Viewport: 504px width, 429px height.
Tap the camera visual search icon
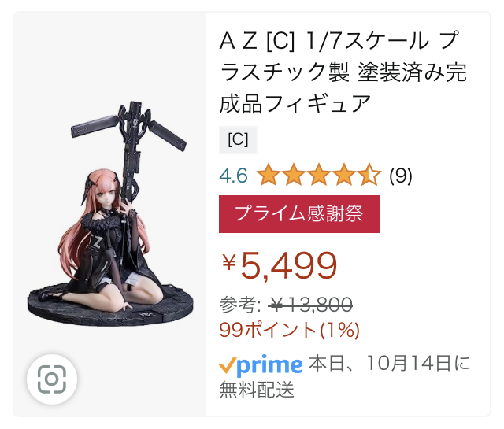(x=52, y=379)
